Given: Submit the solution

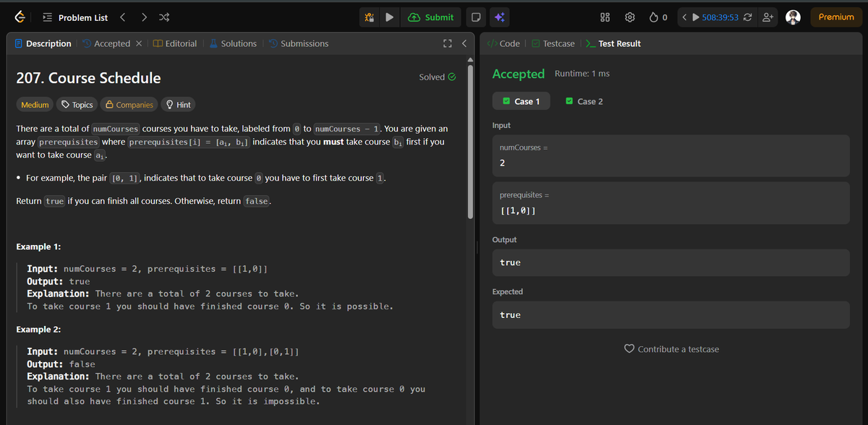Looking at the screenshot, I should pos(431,17).
